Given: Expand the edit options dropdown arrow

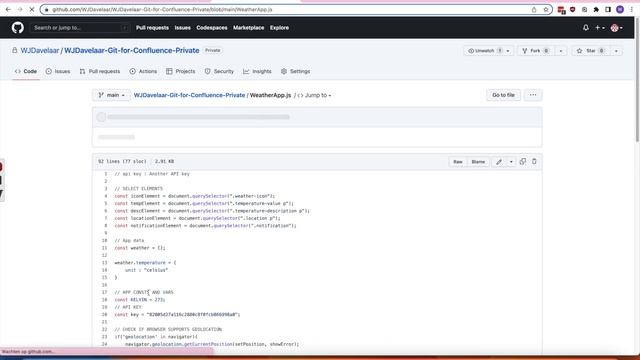Looking at the screenshot, I should pyautogui.click(x=511, y=162).
